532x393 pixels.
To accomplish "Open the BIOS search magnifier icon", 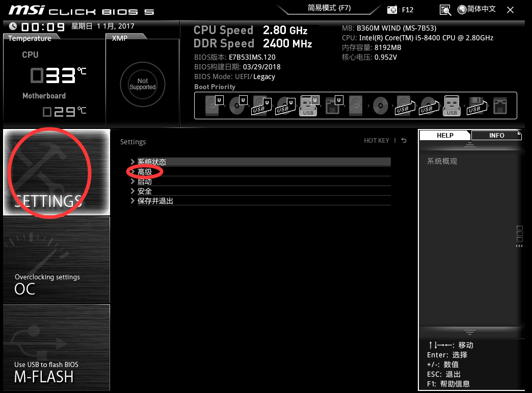I will pos(445,10).
